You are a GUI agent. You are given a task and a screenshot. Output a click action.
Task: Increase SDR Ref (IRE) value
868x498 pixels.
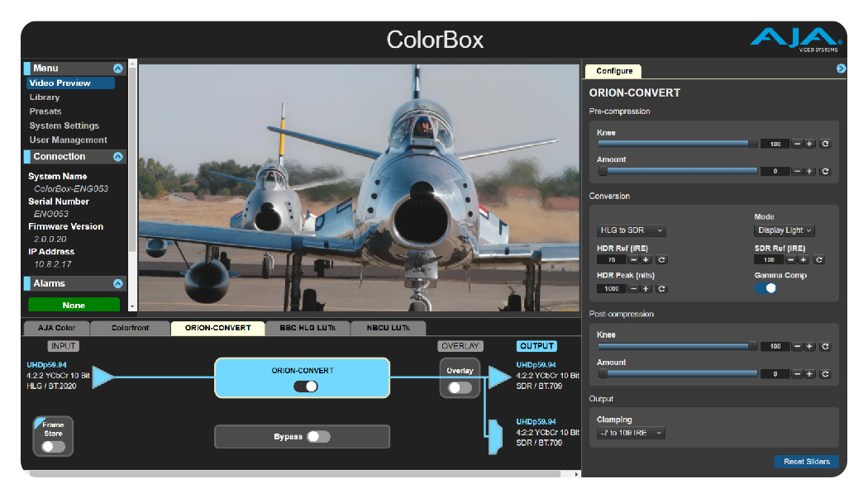(x=804, y=259)
